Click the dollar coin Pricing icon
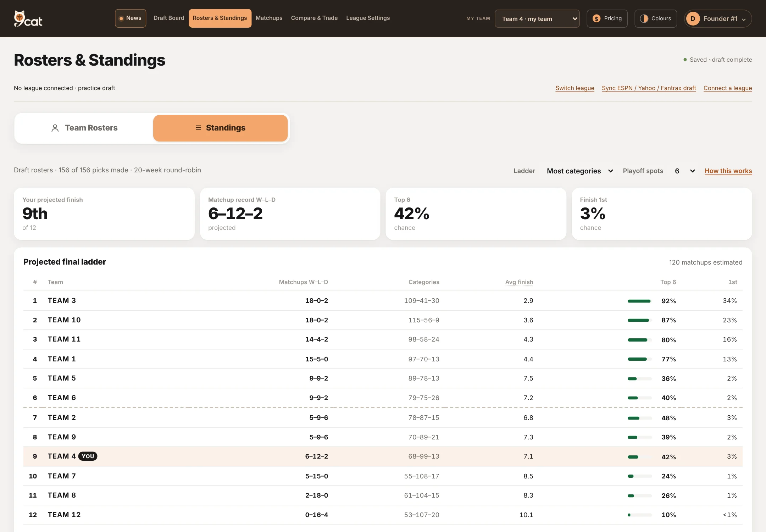766x532 pixels. 596,18
